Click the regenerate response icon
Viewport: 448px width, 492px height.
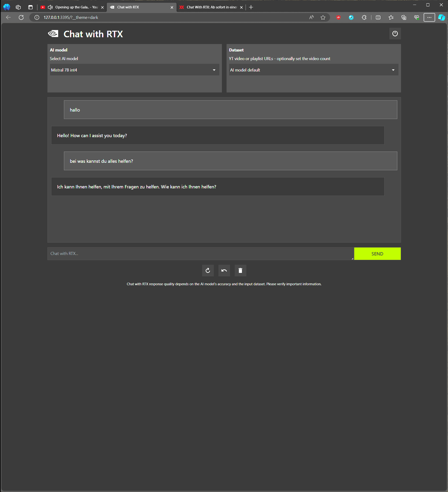[x=208, y=270]
